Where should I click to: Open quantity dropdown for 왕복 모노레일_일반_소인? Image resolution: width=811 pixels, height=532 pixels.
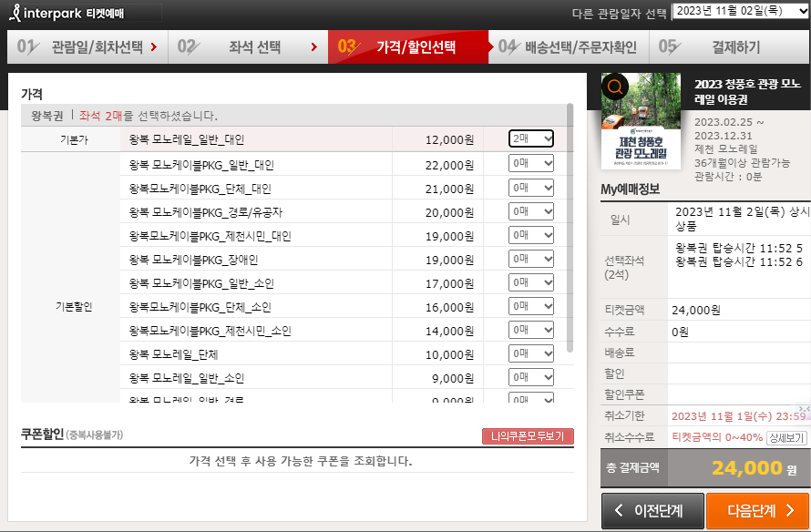(x=531, y=377)
